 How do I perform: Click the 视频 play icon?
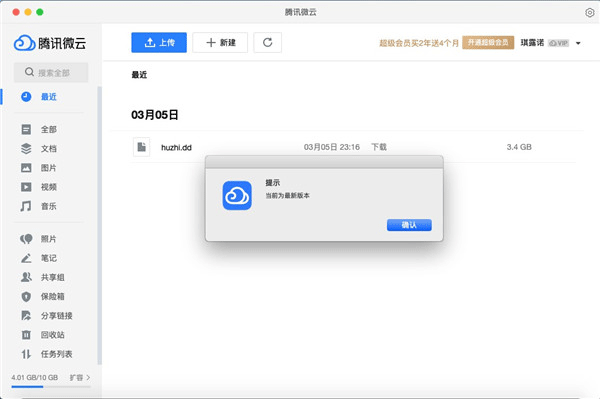pos(26,187)
